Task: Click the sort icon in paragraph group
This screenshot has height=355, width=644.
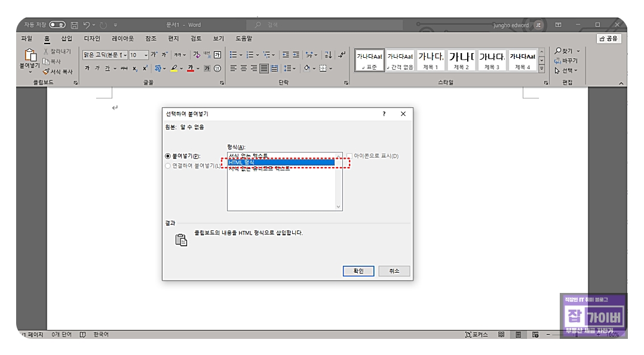Action: 328,54
